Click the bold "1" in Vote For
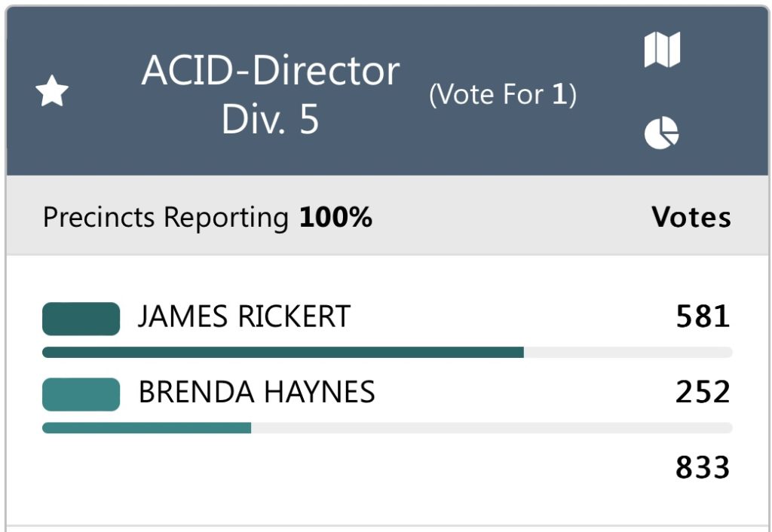The width and height of the screenshot is (772, 532). click(559, 95)
